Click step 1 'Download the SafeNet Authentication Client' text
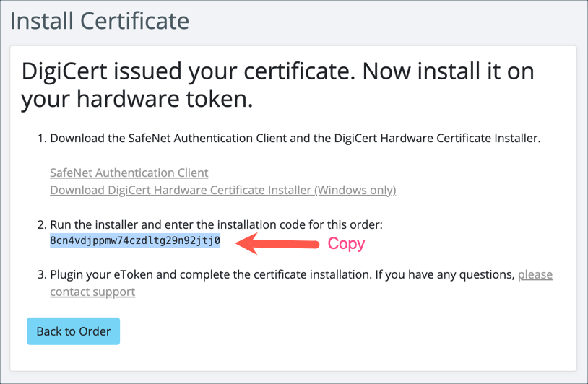The image size is (588, 384). pyautogui.click(x=295, y=139)
